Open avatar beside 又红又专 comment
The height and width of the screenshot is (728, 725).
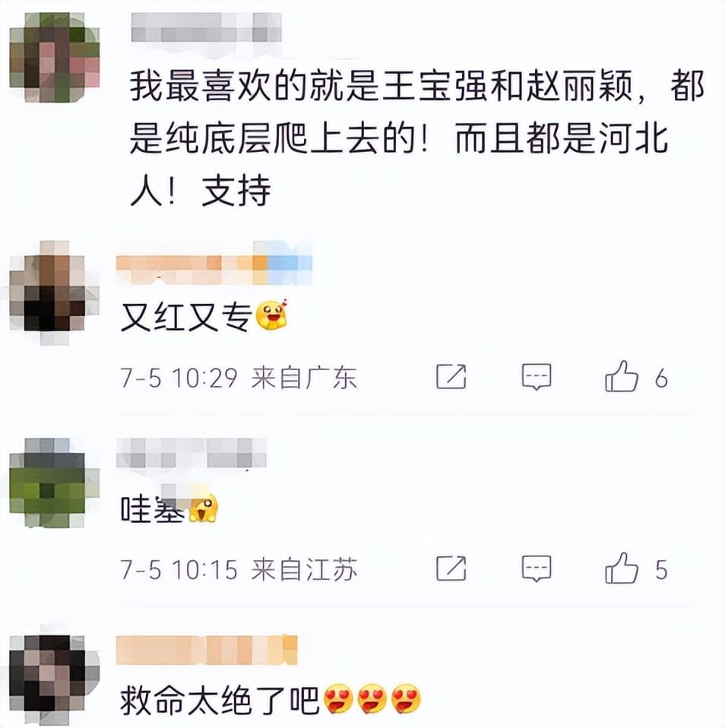(x=55, y=293)
